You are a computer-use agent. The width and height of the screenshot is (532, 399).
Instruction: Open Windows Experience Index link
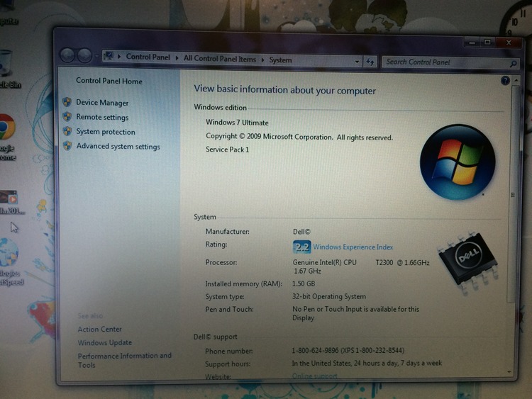[353, 247]
